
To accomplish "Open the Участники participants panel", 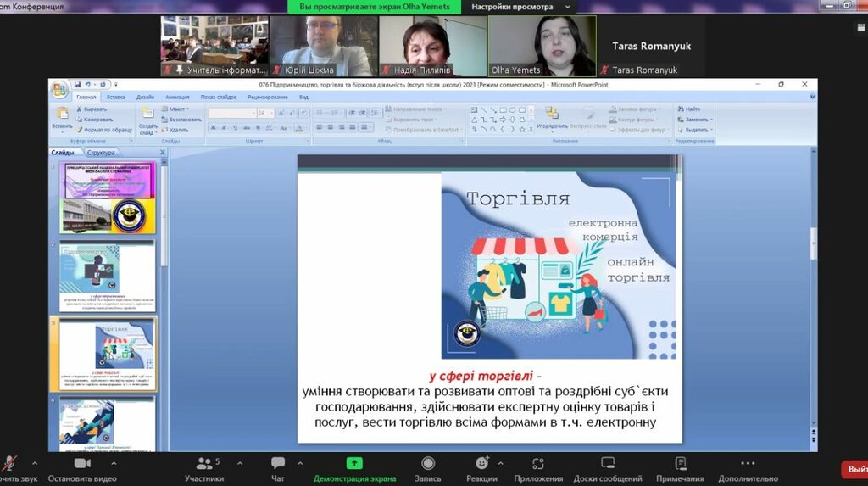I will (204, 463).
